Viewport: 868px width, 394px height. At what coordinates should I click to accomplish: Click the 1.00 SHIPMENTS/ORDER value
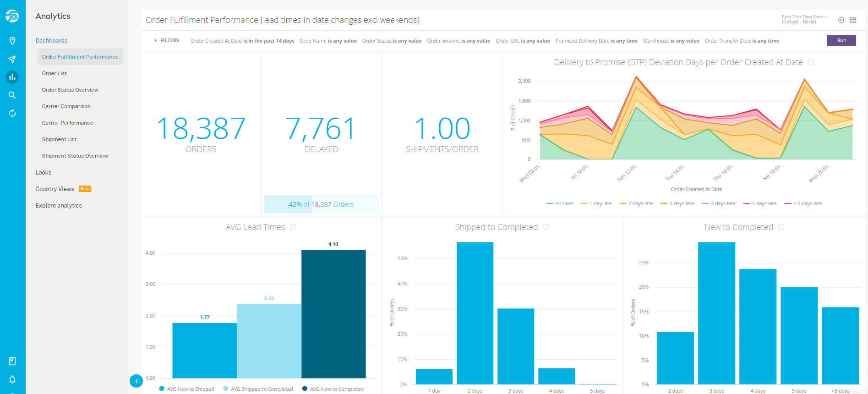(x=442, y=128)
